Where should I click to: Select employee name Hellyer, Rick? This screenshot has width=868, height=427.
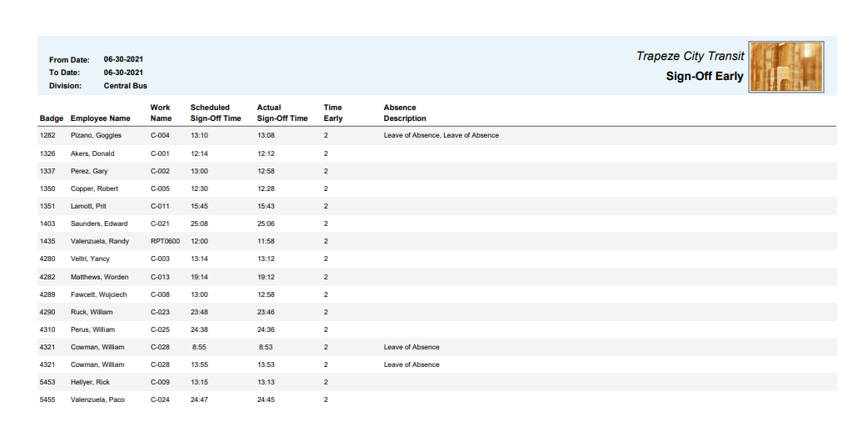[90, 382]
